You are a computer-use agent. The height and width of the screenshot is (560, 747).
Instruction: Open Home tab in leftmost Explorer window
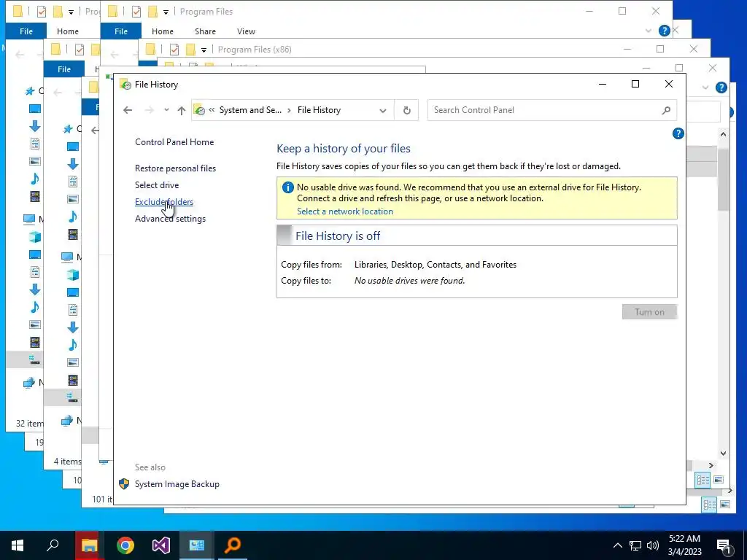click(68, 31)
